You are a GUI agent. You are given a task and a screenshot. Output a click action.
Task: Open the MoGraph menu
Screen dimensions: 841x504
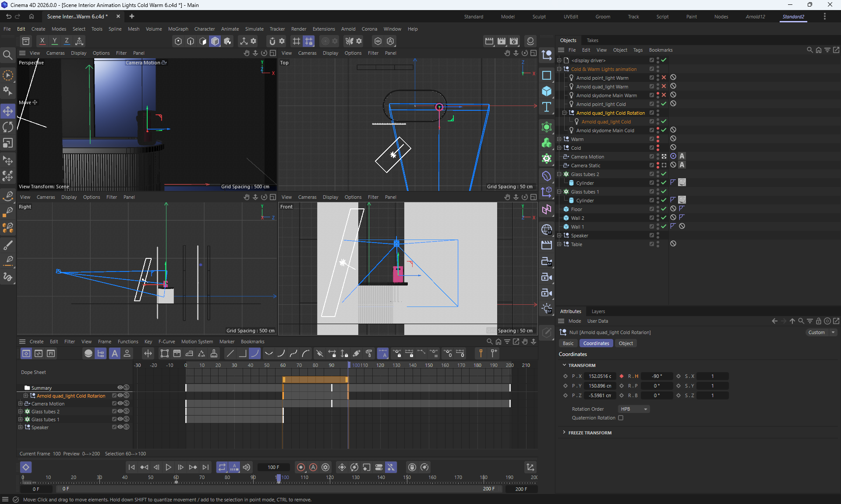click(x=178, y=29)
